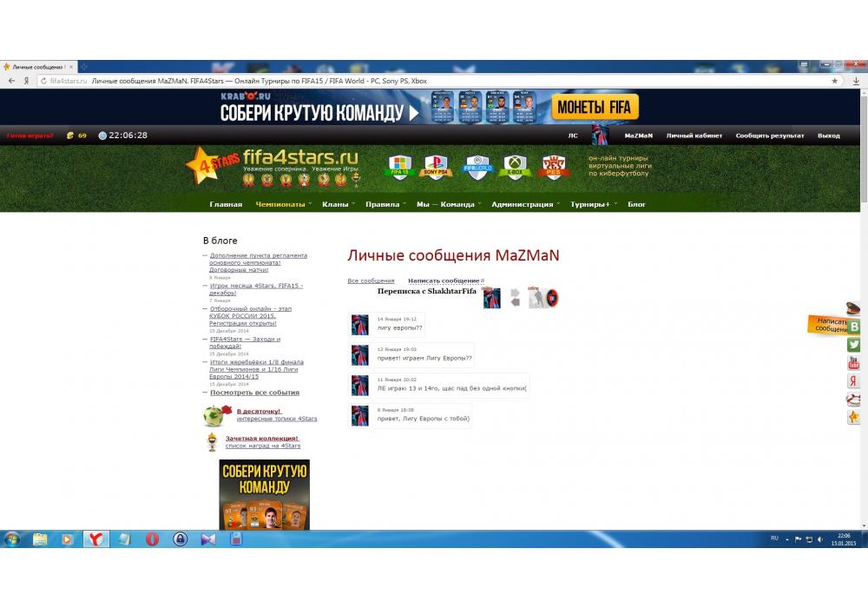
Task: Click the grey exchange arrows in conversation header
Action: pyautogui.click(x=516, y=297)
